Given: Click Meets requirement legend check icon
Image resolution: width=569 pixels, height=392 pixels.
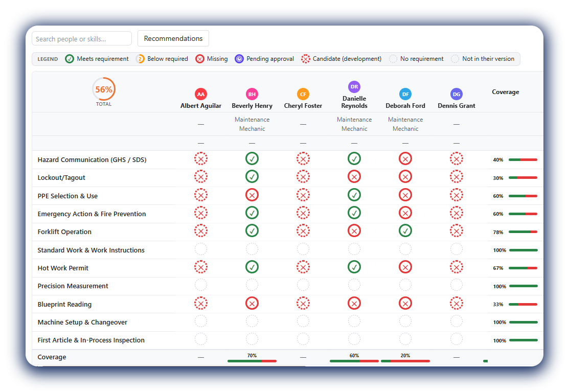Looking at the screenshot, I should pyautogui.click(x=70, y=59).
